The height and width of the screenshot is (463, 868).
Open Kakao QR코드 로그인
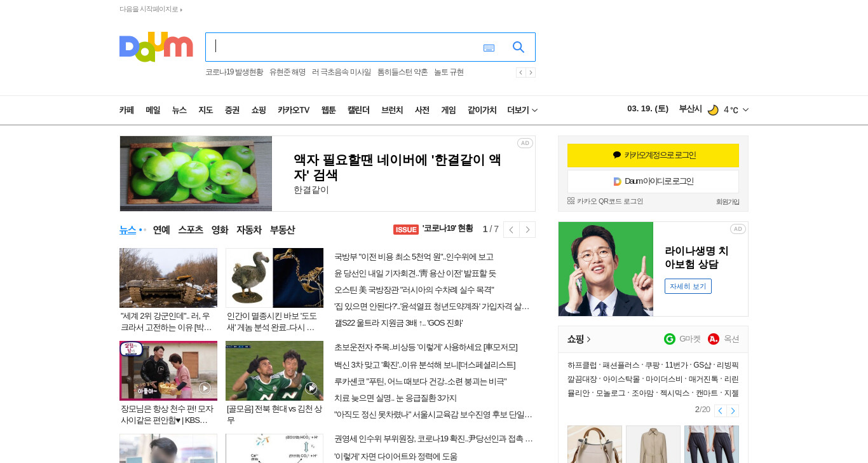[x=605, y=201]
